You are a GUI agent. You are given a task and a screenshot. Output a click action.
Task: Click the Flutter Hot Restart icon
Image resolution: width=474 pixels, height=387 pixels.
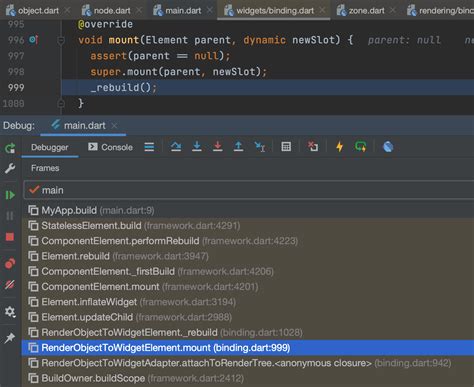pos(361,147)
